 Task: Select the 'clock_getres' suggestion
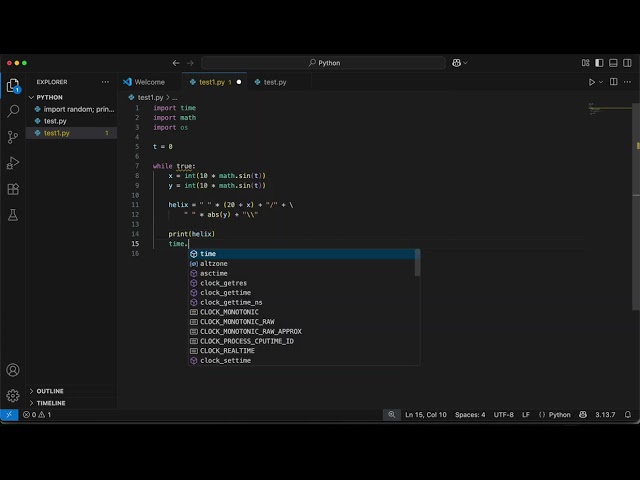click(301, 283)
